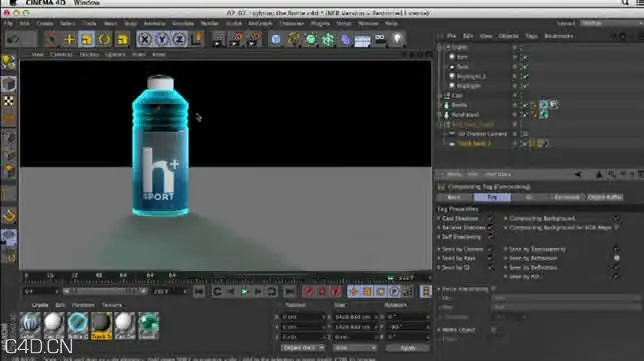This screenshot has height=361, width=644.
Task: Click the Apply button in coordinates
Action: click(x=407, y=348)
